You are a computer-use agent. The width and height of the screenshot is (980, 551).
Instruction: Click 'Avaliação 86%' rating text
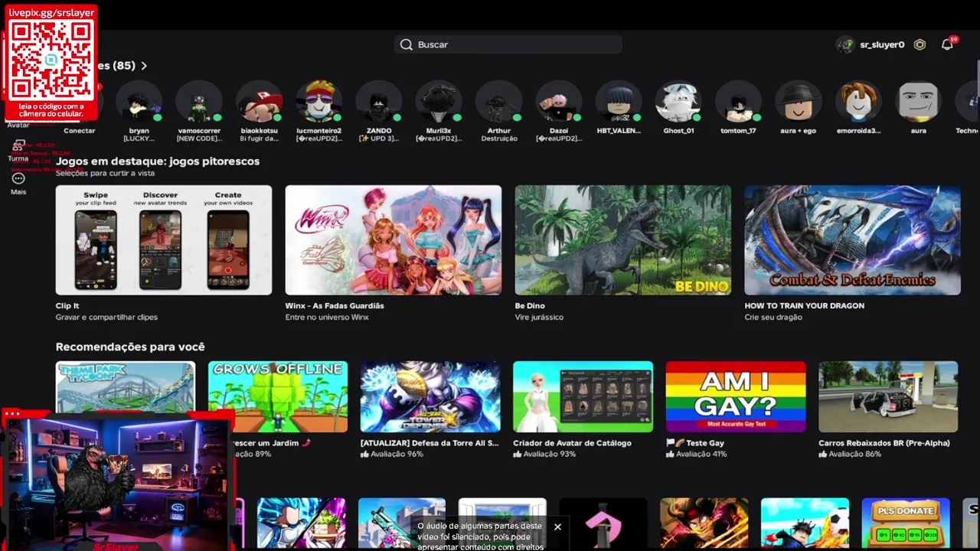(x=855, y=454)
